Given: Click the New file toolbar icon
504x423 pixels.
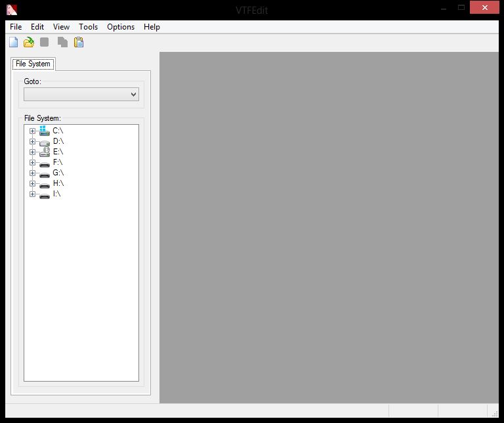Looking at the screenshot, I should click(14, 42).
